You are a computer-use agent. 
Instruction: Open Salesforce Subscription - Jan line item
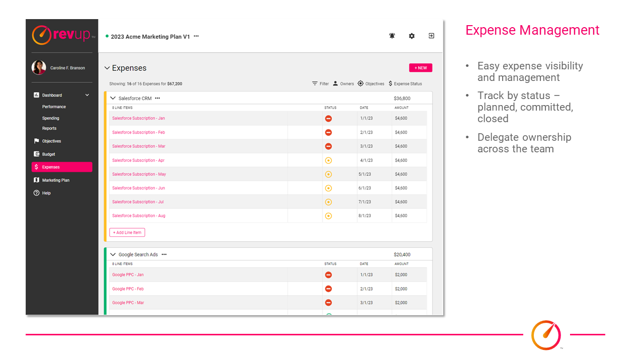138,119
